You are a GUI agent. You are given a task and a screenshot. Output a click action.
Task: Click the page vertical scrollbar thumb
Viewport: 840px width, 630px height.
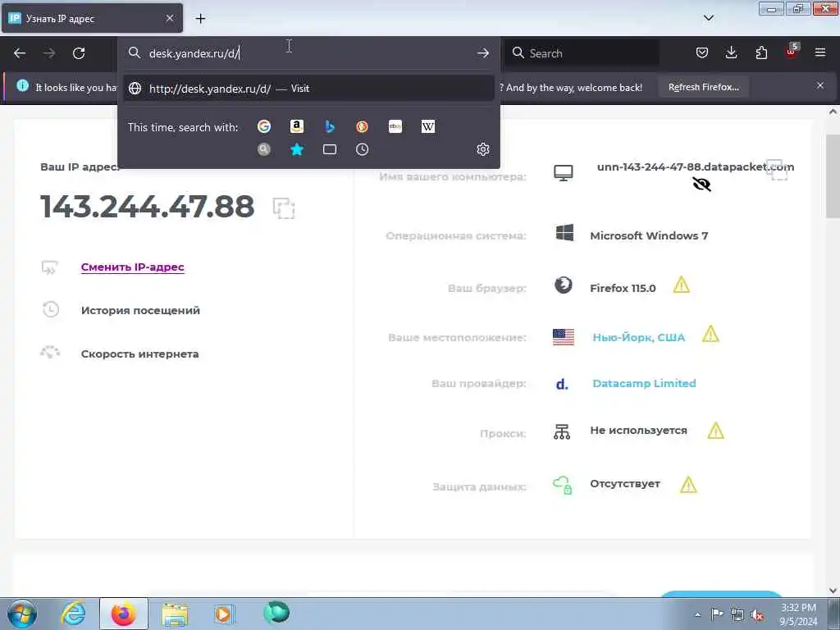833,177
